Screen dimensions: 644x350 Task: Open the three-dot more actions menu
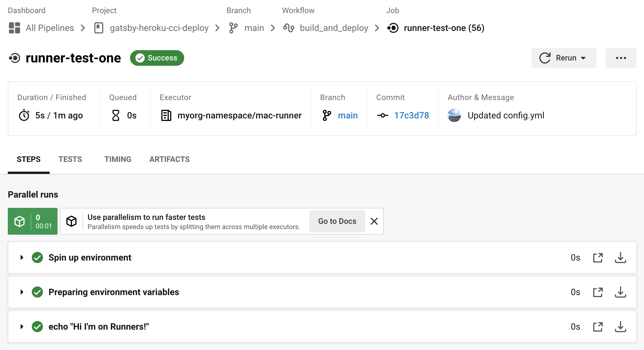(x=621, y=58)
